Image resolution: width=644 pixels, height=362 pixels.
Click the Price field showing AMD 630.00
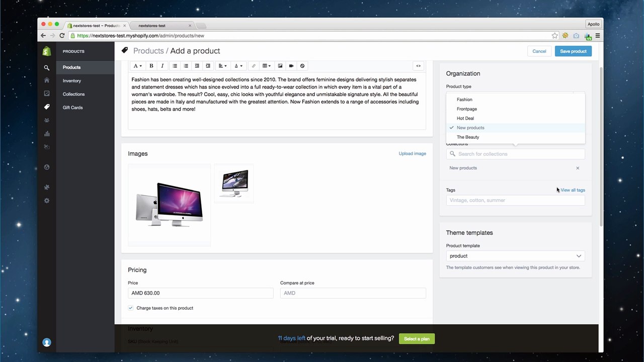(201, 293)
